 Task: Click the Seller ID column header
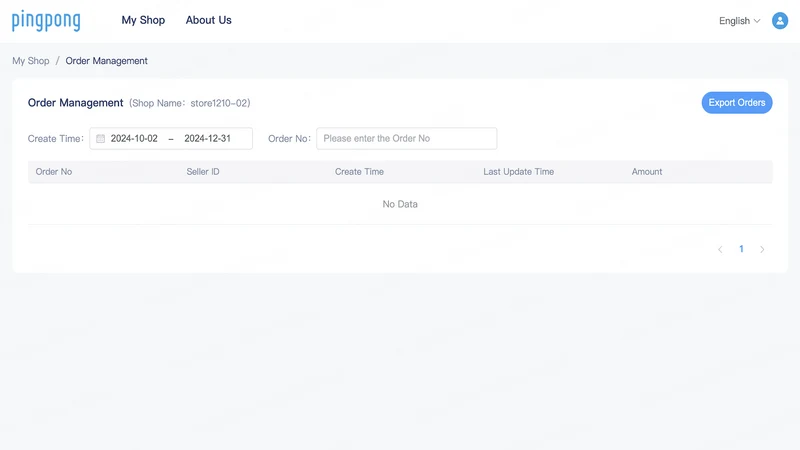click(x=203, y=172)
